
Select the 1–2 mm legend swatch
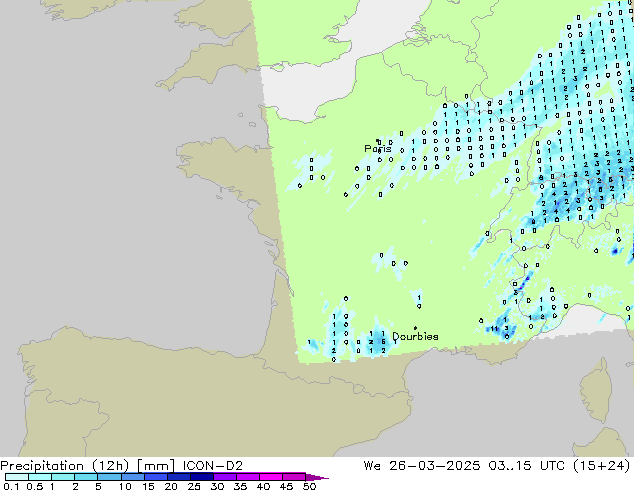pyautogui.click(x=63, y=477)
